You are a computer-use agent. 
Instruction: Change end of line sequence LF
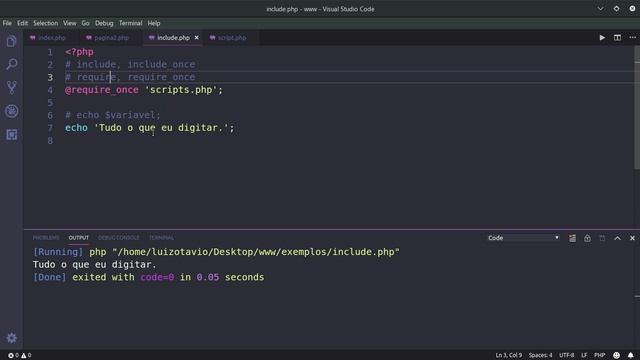click(584, 355)
